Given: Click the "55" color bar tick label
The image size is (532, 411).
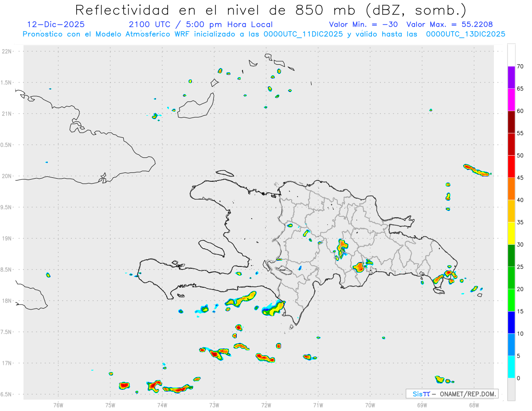Looking at the screenshot, I should [x=520, y=133].
